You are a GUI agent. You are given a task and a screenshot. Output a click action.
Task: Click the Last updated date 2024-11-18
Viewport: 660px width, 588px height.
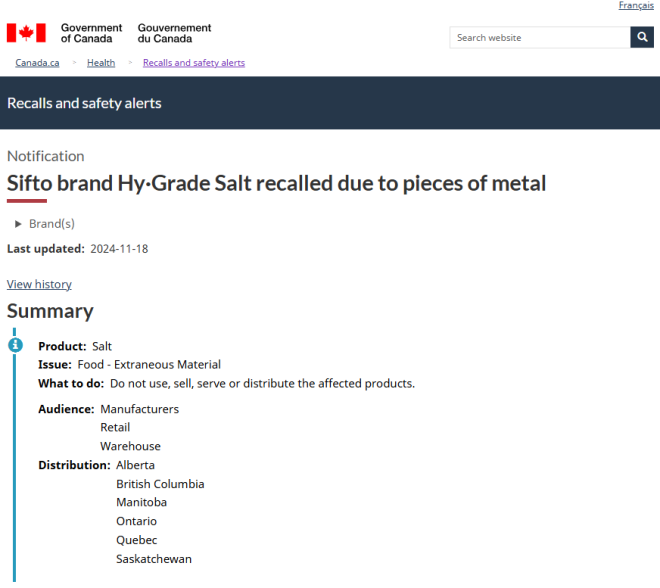pyautogui.click(x=119, y=249)
